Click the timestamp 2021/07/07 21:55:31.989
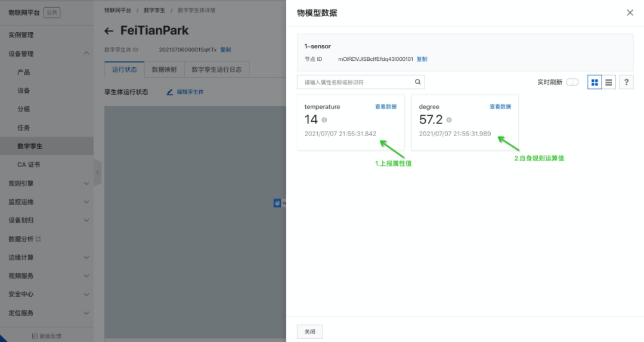Viewport: 644px width, 342px height. [454, 134]
